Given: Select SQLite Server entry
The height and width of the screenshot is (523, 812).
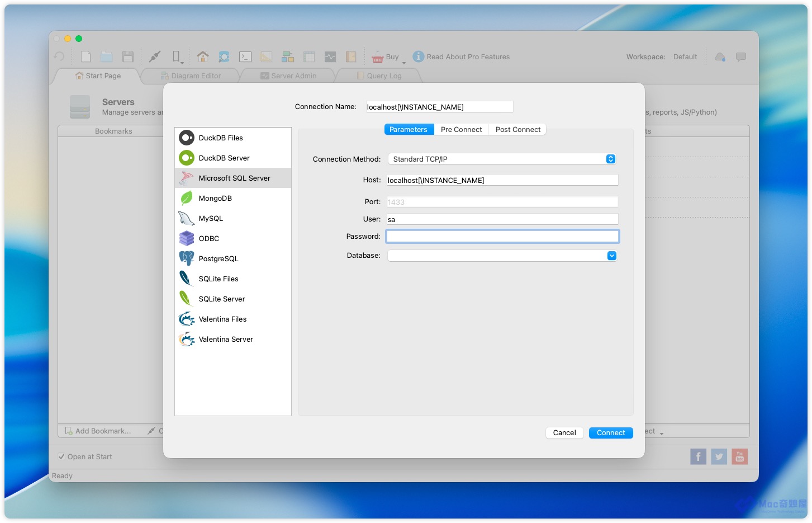Looking at the screenshot, I should coord(233,299).
